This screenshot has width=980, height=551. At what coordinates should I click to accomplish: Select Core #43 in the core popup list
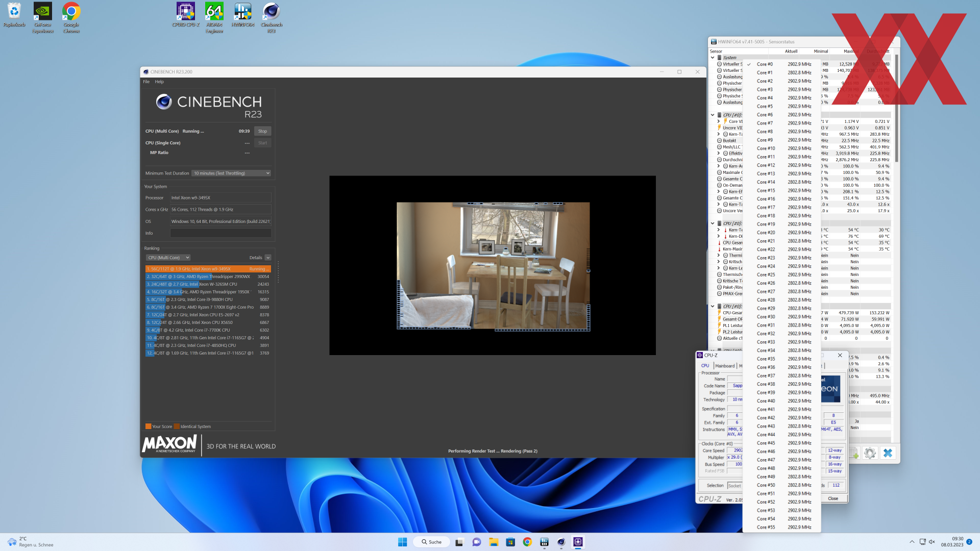click(x=782, y=426)
